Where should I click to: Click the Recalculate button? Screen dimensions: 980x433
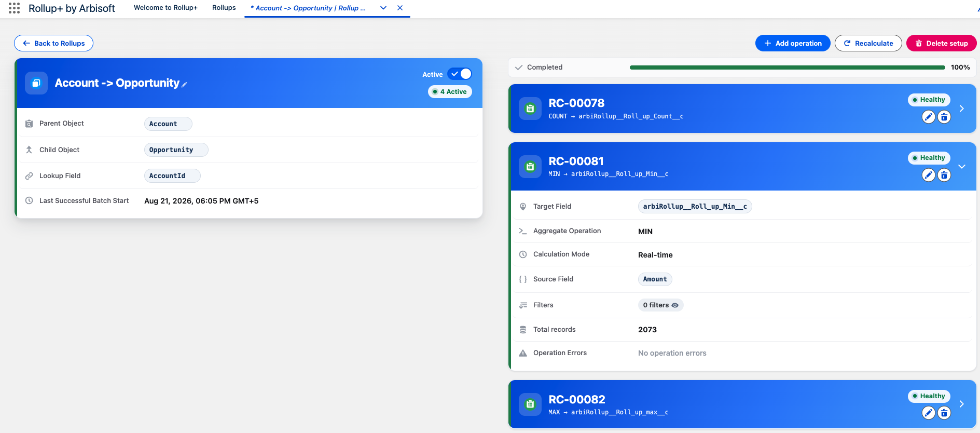pyautogui.click(x=868, y=43)
